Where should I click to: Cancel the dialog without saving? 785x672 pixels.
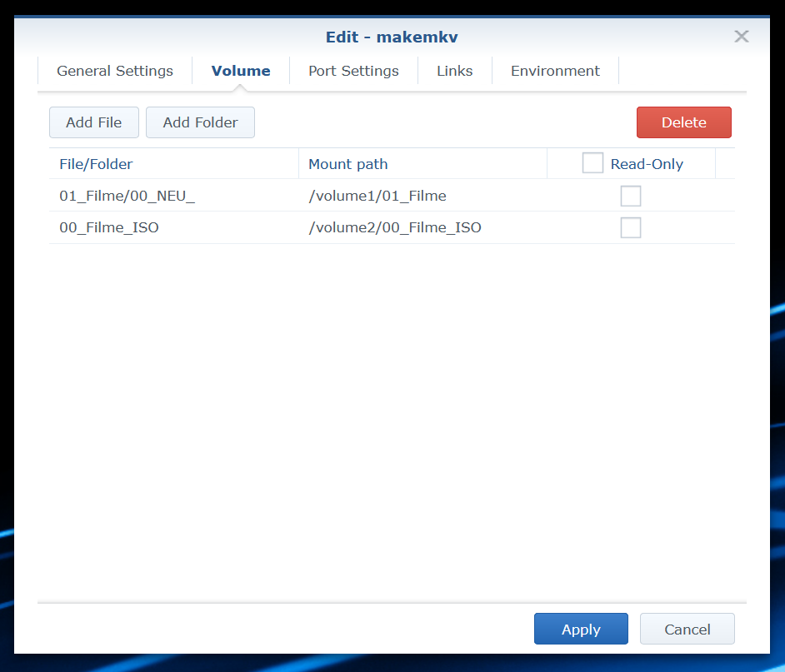pyautogui.click(x=687, y=629)
